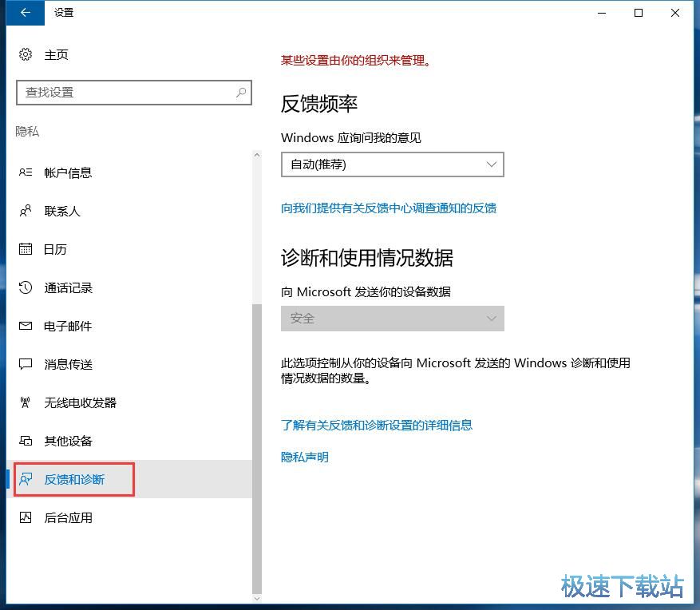
Task: Open 通话记录 privacy settings
Action: (129, 287)
